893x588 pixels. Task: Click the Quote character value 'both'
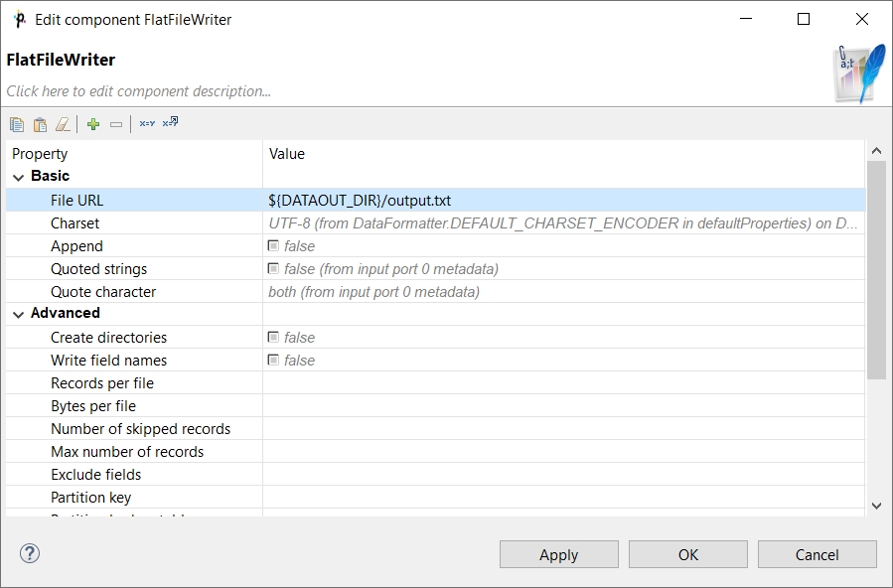564,292
